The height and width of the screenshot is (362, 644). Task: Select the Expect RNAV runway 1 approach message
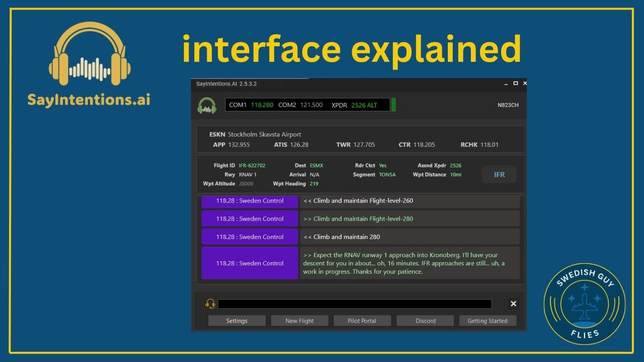[x=410, y=263]
